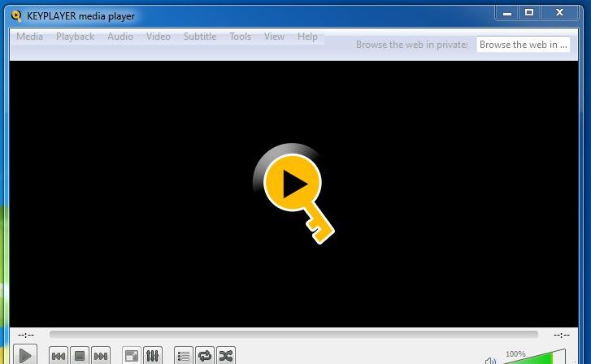Open the Playback menu

point(75,37)
